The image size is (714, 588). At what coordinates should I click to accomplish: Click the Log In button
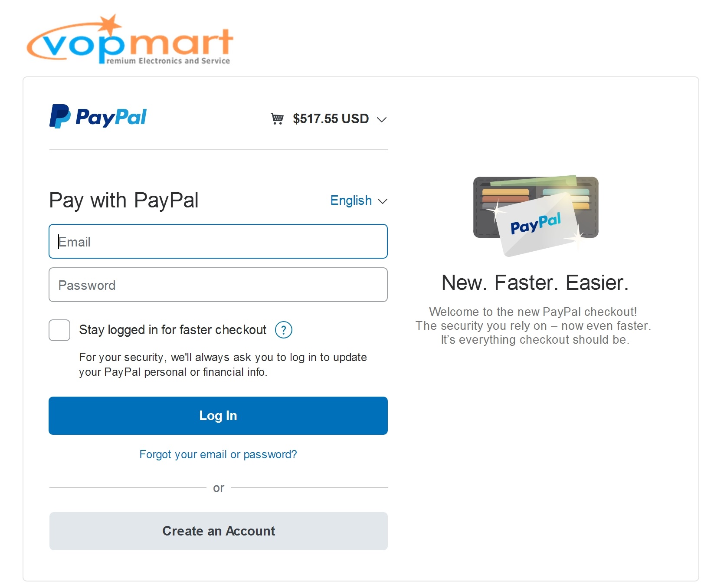pos(218,416)
